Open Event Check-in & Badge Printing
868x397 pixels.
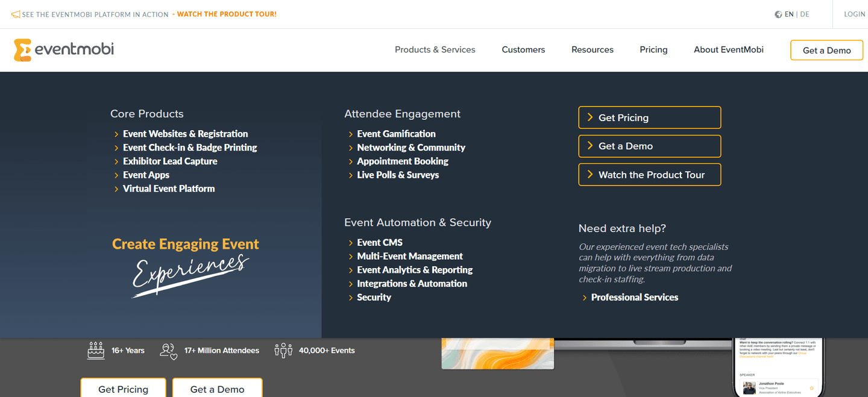point(190,148)
